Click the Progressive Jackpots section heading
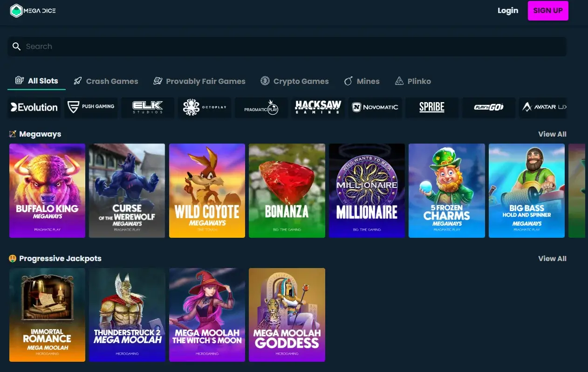This screenshot has height=372, width=588. [60, 259]
